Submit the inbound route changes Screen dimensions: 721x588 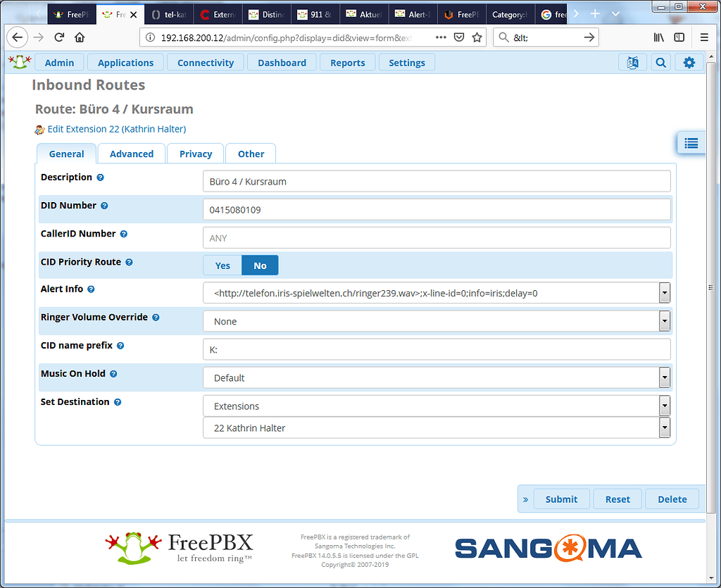561,499
